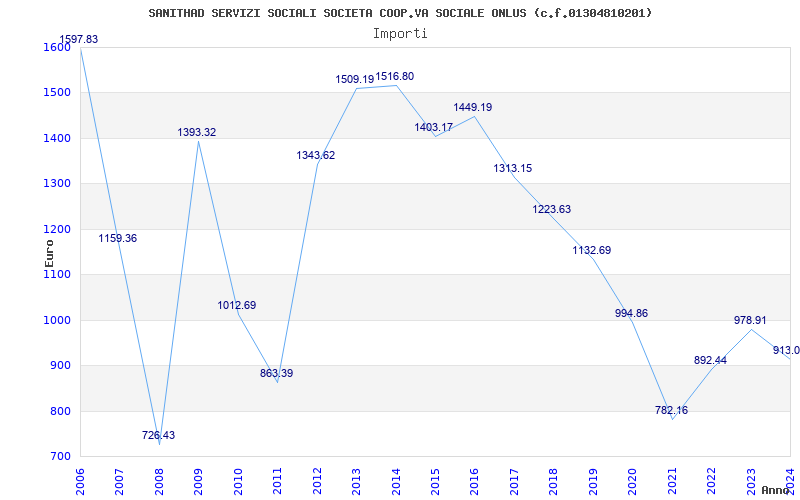Click the 1500 y-axis tick label
Image resolution: width=800 pixels, height=500 pixels.
(57, 93)
